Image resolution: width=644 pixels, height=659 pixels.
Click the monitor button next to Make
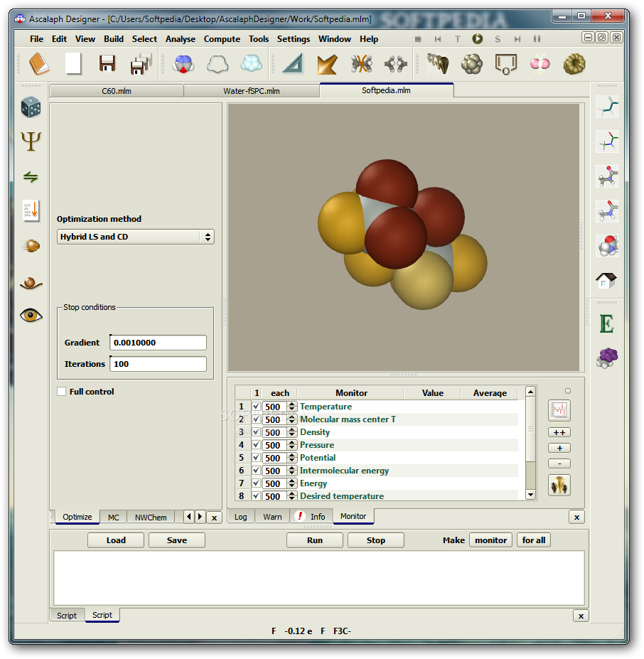coord(490,540)
